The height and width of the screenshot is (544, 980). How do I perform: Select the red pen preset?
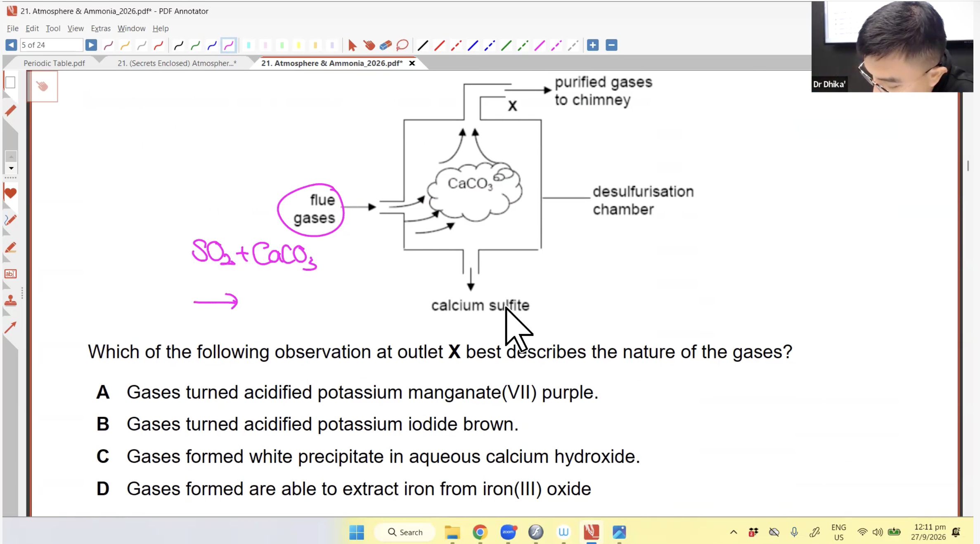coord(159,45)
